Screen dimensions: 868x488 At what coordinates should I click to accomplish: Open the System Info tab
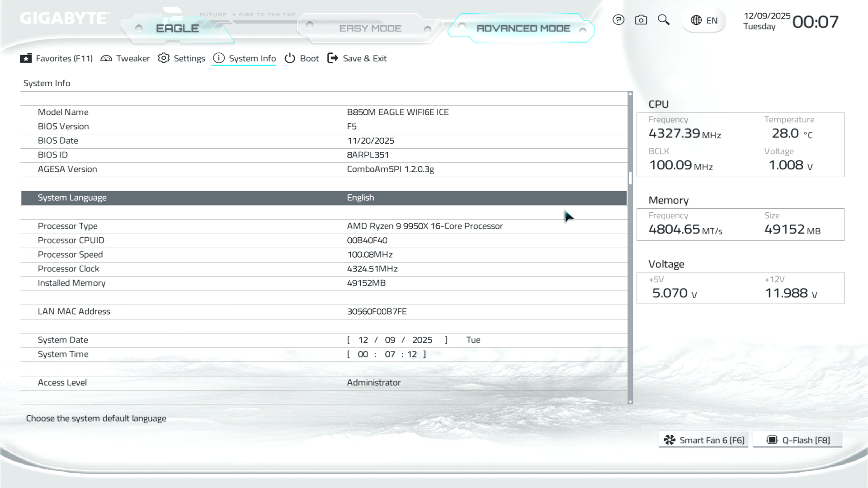[x=252, y=59]
